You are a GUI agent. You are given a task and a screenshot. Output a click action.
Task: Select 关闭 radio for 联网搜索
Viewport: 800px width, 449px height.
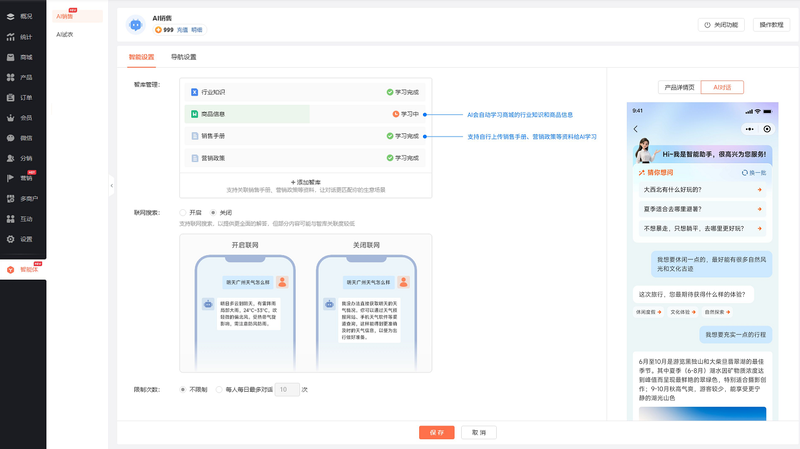point(213,212)
